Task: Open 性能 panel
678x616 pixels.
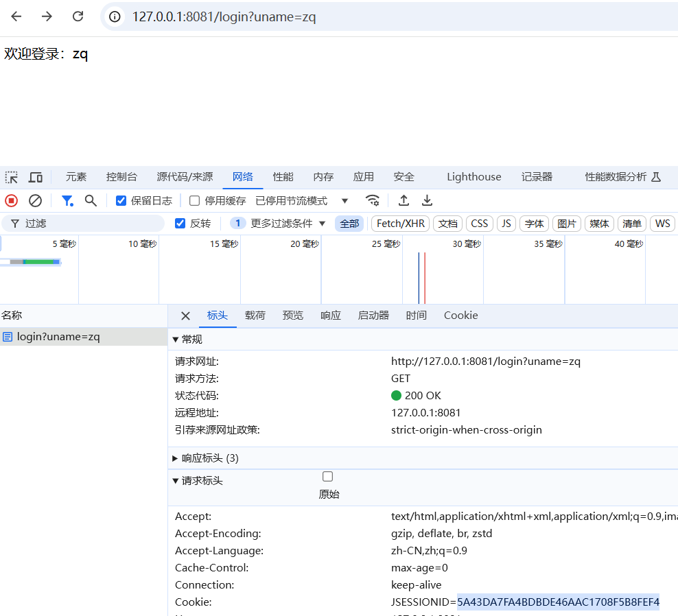Action: [x=283, y=177]
